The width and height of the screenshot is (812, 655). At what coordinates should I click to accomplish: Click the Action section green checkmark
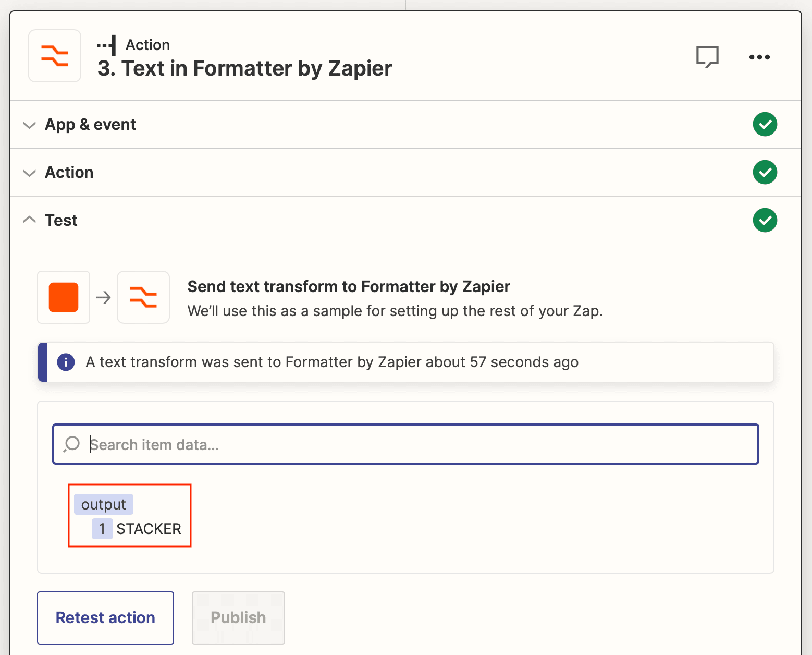click(x=765, y=172)
